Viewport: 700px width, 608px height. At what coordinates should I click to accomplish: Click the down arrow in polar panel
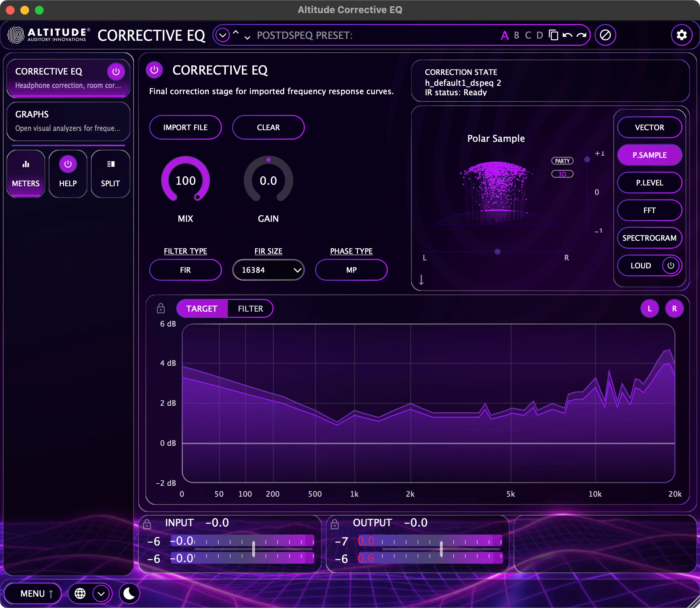421,280
